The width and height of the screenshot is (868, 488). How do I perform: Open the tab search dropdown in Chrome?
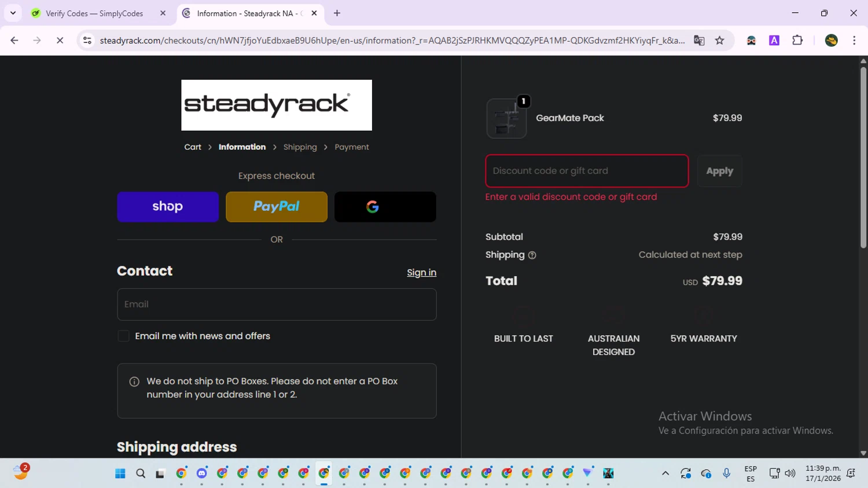[13, 13]
